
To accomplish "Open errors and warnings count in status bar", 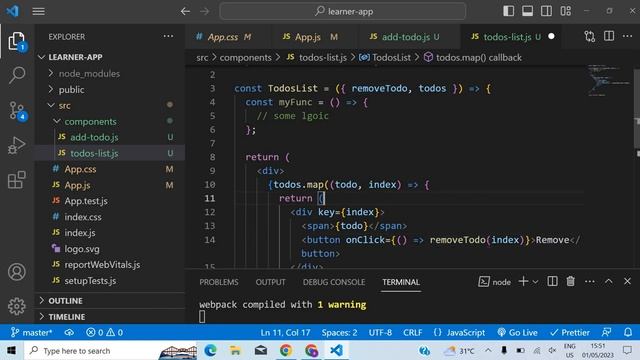I will (x=104, y=332).
